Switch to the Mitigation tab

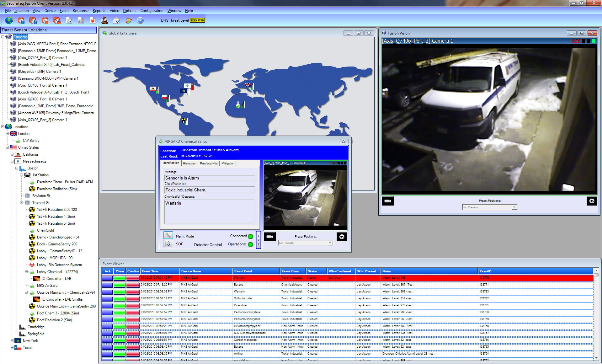coord(228,163)
